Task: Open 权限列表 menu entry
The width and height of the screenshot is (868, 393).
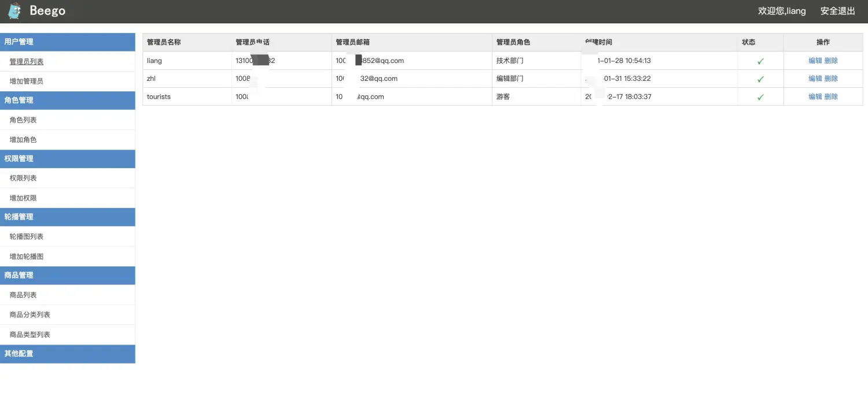Action: pyautogui.click(x=23, y=179)
